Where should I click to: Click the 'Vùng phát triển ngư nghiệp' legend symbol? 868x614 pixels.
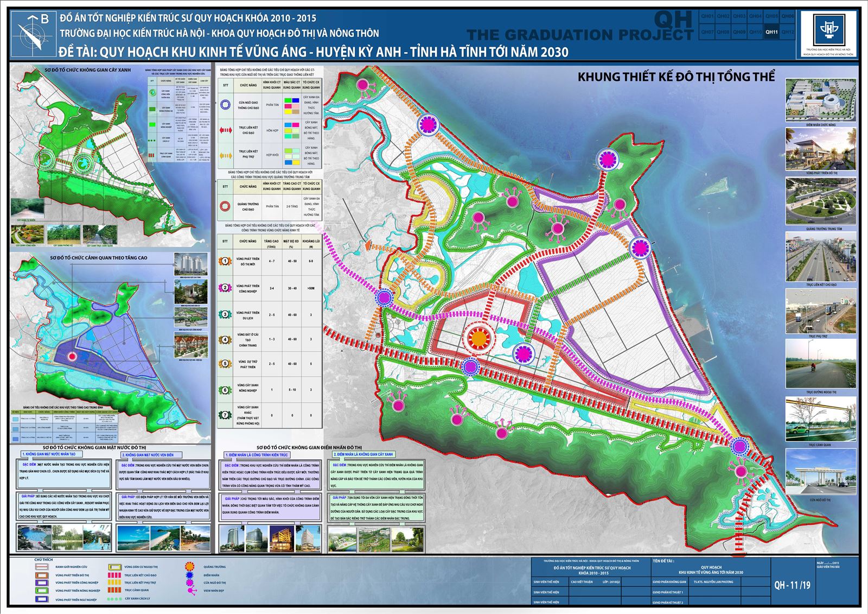click(42, 599)
